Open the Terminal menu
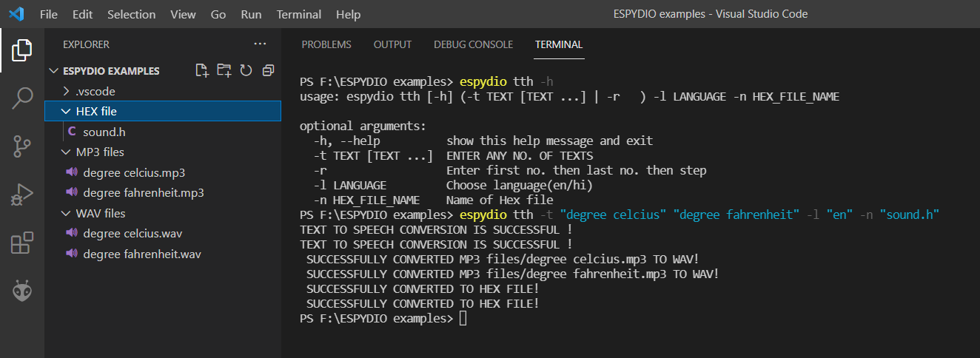Viewport: 980px width, 358px height. pos(299,14)
